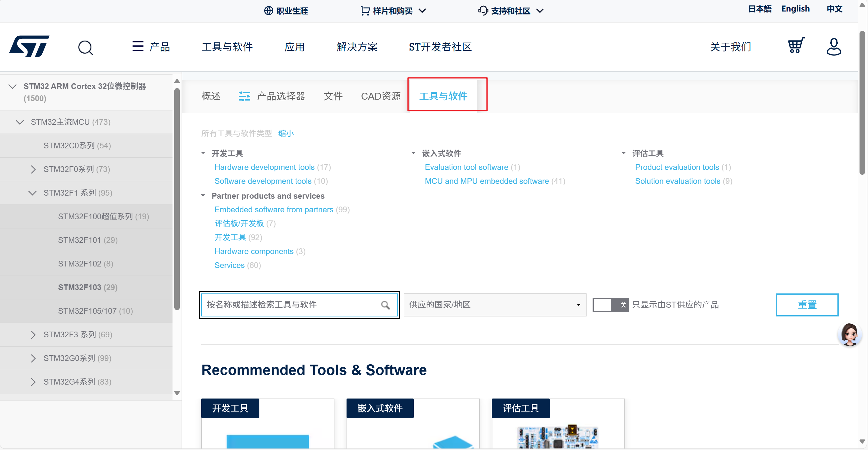Open 供应的国家/地区 dropdown
Viewport: 868px width, 450px height.
coord(495,305)
